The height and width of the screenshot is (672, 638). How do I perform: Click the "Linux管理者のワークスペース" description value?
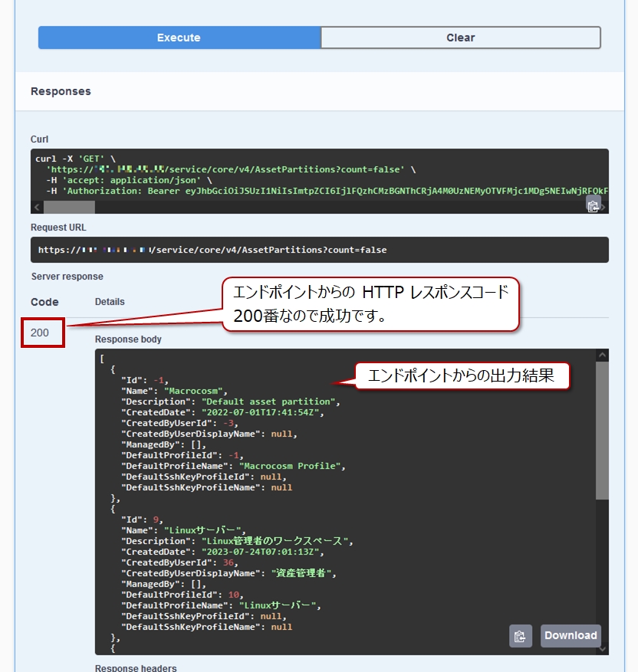(275, 541)
